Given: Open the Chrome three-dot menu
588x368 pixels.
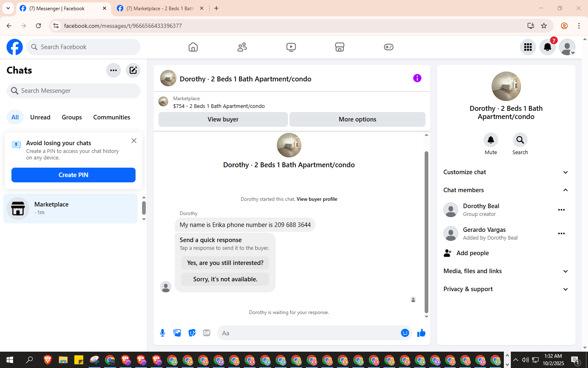Looking at the screenshot, I should (579, 26).
